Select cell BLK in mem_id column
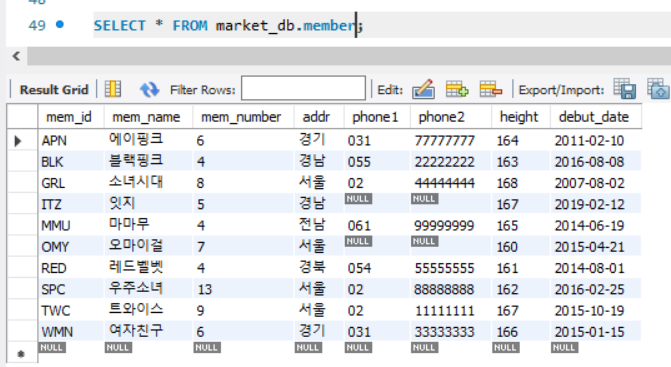The width and height of the screenshot is (671, 367). point(71,162)
